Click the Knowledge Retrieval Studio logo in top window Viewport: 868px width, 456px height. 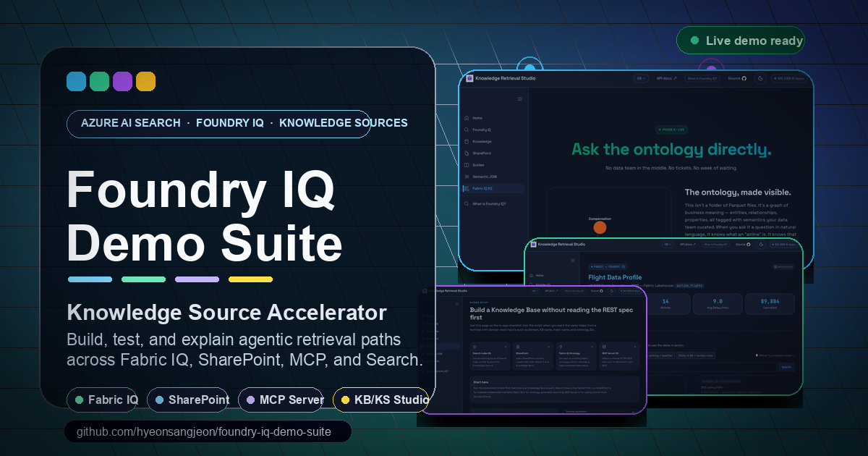pos(469,78)
